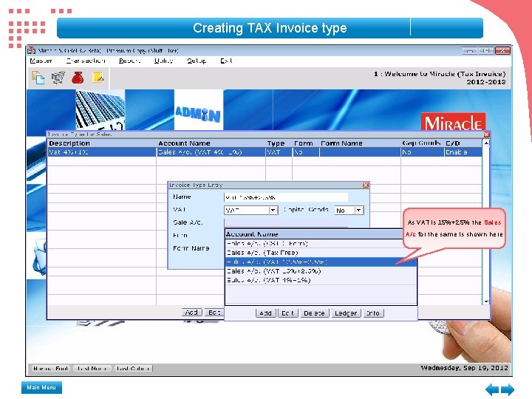The width and height of the screenshot is (532, 399).
Task: Select highlighted Sales A/c. VAT 12.5%+2.5% row
Action: click(x=321, y=262)
